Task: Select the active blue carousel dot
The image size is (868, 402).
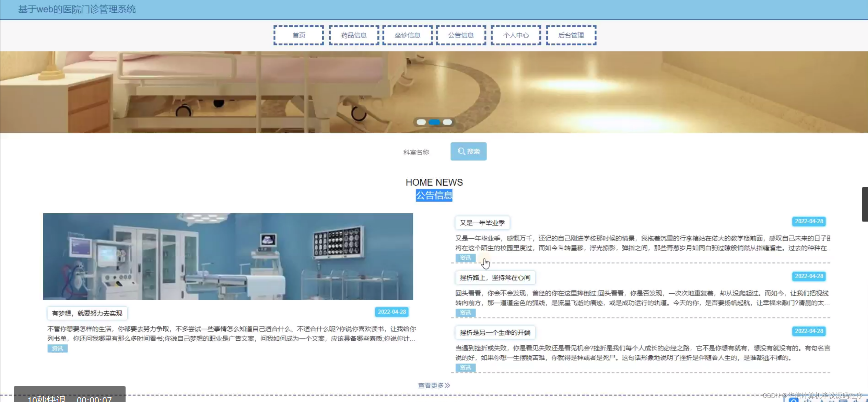Action: click(x=434, y=122)
